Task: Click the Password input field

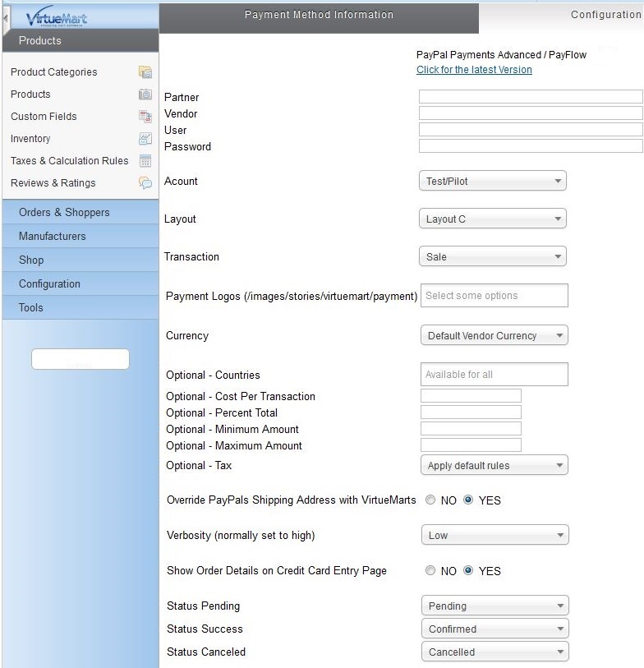Action: coord(531,145)
